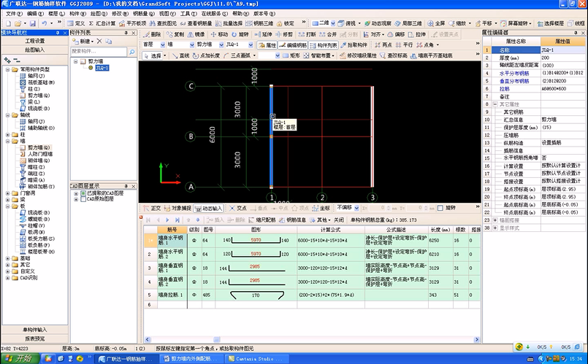Click 修改墙段属性 tool
Screen dimensions: 588x364
(358, 55)
